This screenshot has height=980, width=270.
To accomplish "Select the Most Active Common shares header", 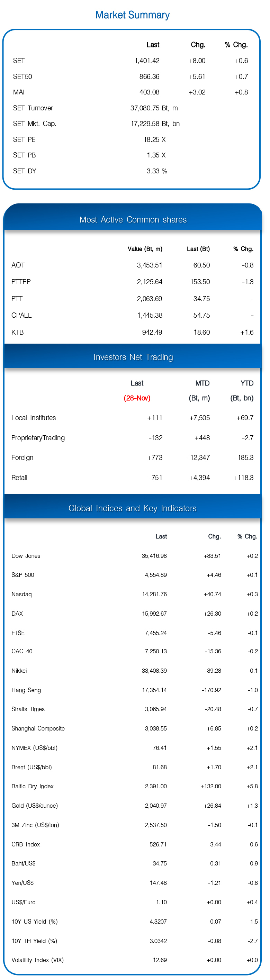I will 133,219.
